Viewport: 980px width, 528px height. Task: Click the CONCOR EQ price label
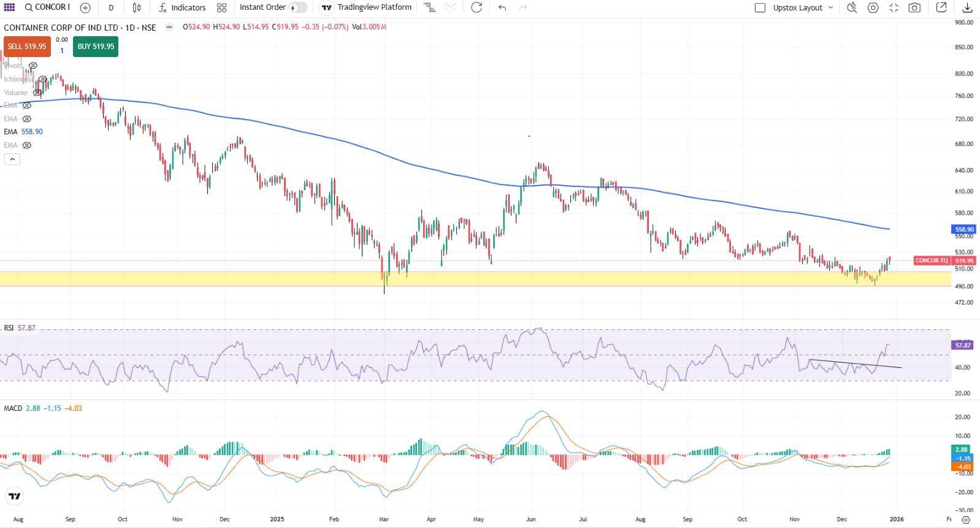coord(932,261)
